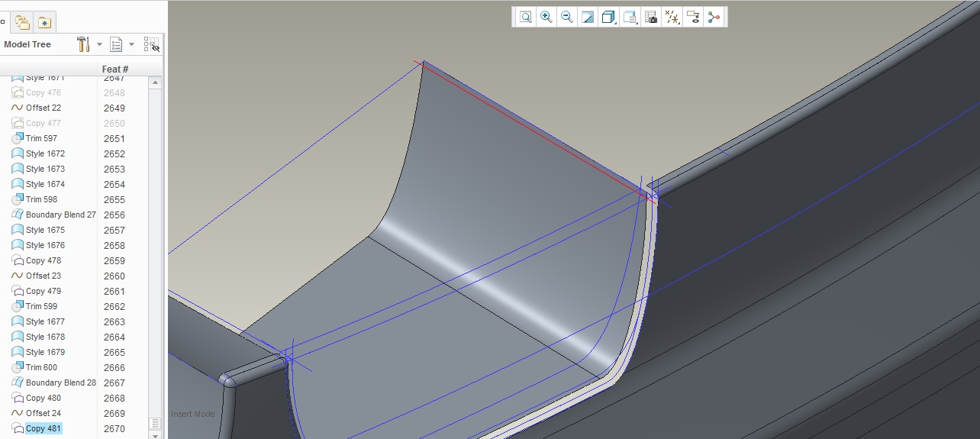The image size is (980, 439).
Task: Toggle the Spin Center icon
Action: click(714, 18)
